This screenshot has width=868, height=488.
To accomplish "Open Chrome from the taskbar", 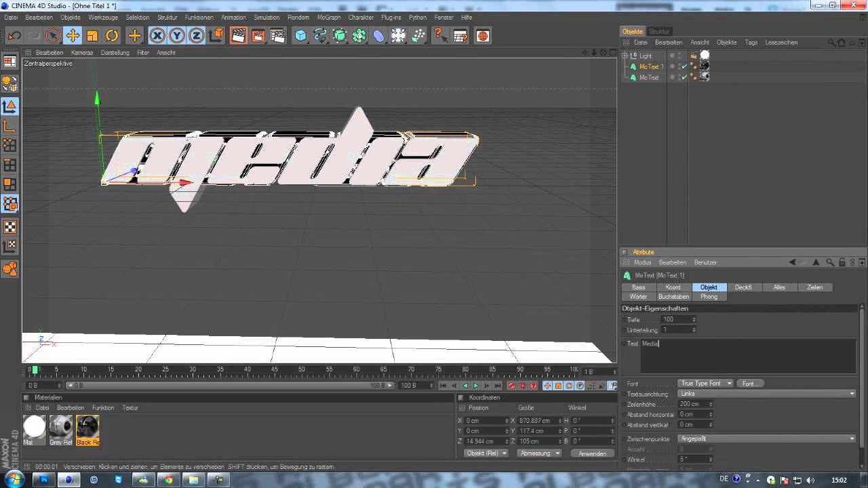I will tap(168, 480).
